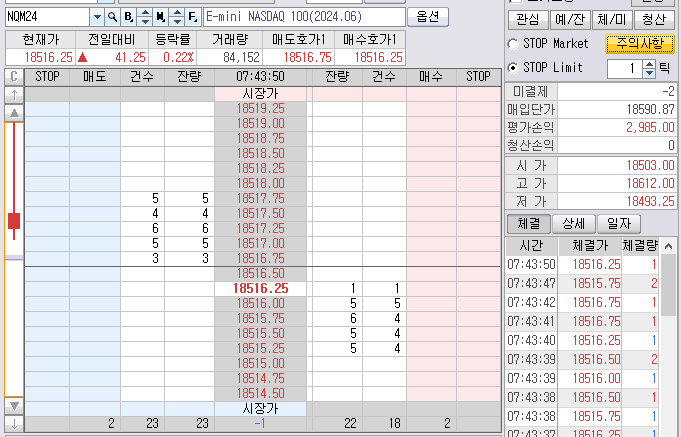The height and width of the screenshot is (437, 681).
Task: Click the trade list scrollbar up arrow
Action: click(x=668, y=246)
